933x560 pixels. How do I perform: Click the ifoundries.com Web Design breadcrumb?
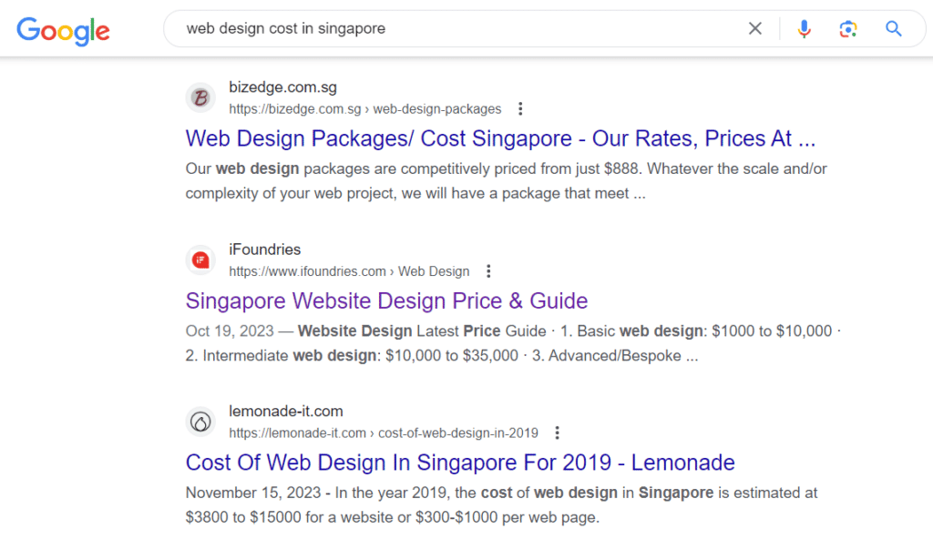(349, 271)
